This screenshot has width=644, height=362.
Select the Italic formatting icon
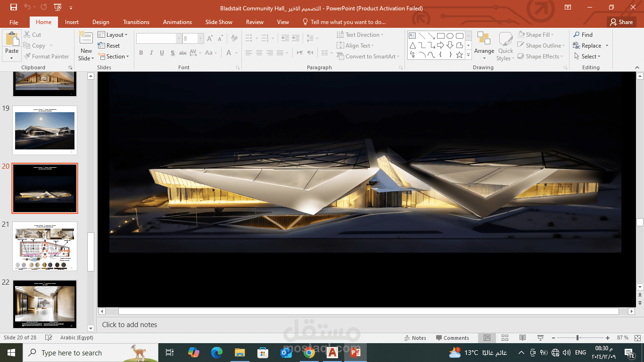coord(151,53)
